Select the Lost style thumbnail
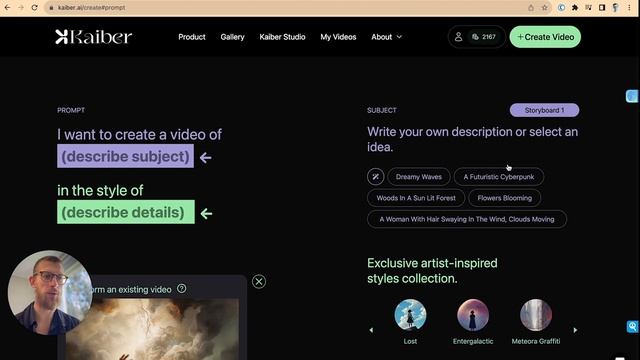640x360 pixels. pyautogui.click(x=410, y=315)
